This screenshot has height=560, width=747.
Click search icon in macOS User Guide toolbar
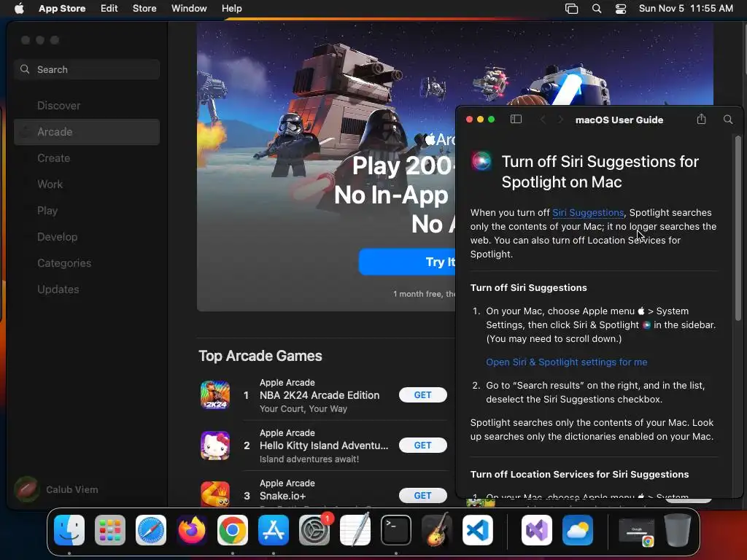728,120
